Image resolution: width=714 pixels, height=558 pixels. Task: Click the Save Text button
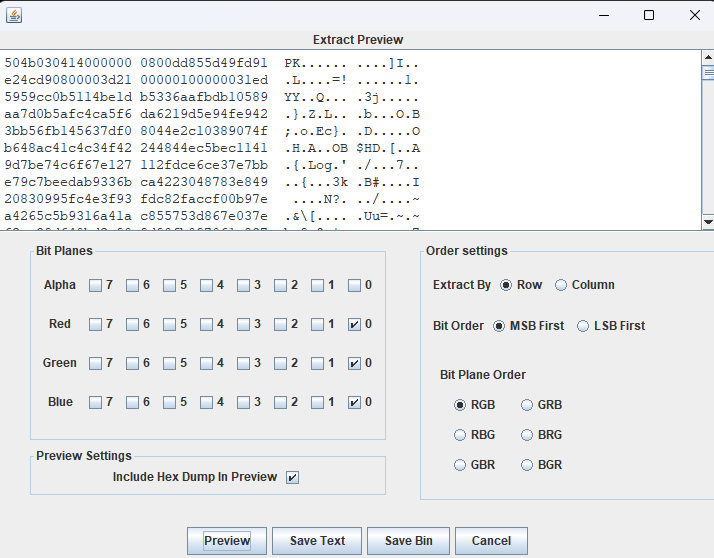point(317,541)
